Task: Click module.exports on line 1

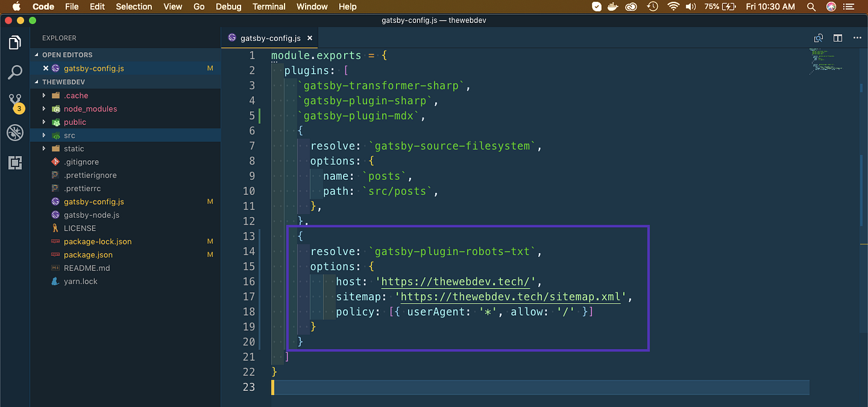Action: 316,55
